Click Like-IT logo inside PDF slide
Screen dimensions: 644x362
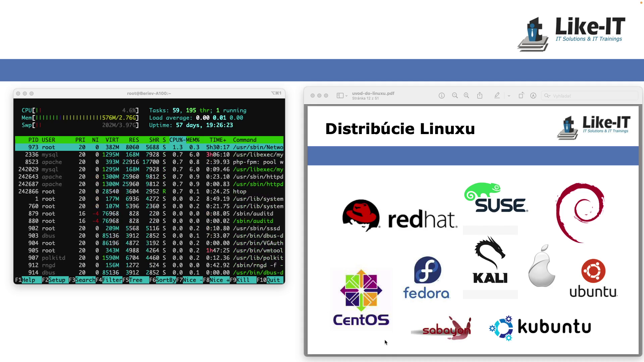tap(594, 127)
